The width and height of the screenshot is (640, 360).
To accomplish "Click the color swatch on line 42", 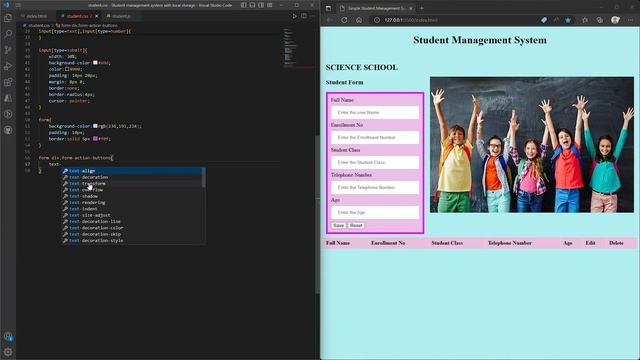I will (x=67, y=69).
